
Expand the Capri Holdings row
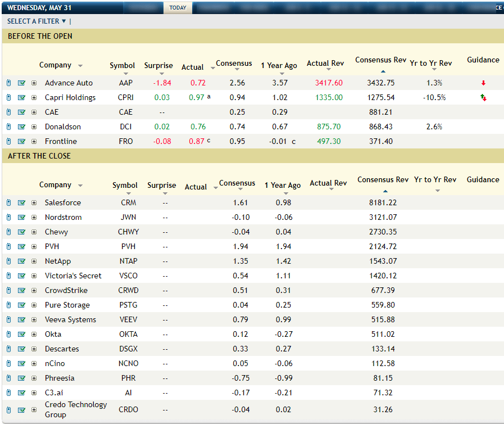coord(34,97)
